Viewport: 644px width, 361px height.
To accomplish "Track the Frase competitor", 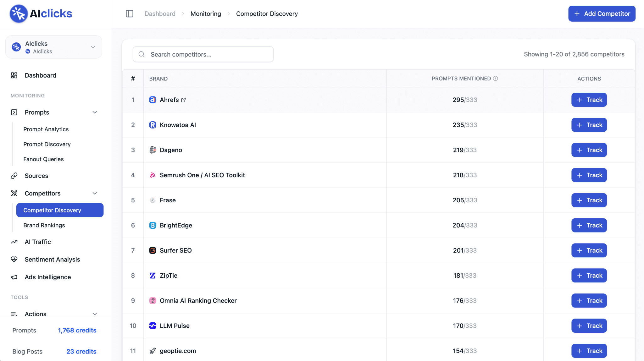I will pos(589,200).
